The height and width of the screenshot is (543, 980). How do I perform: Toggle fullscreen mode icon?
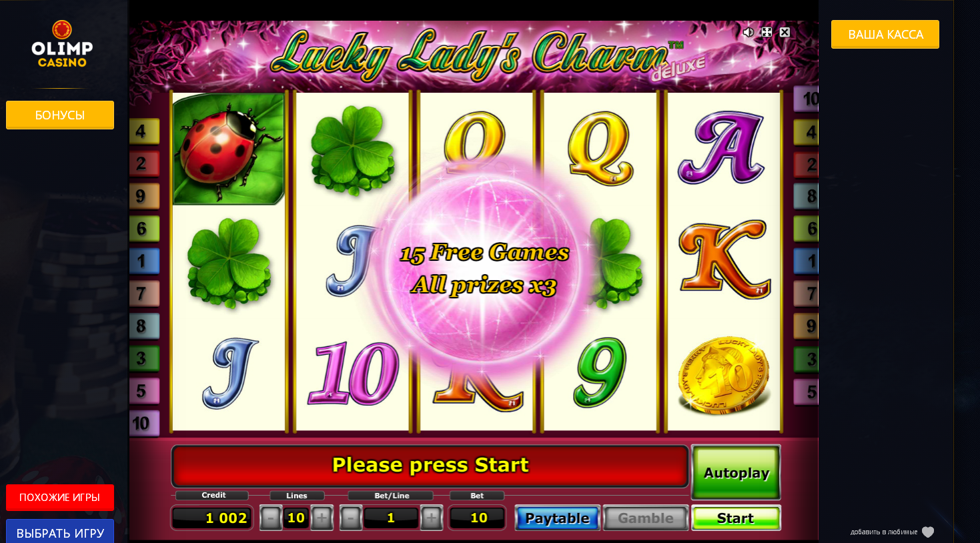coord(767,32)
